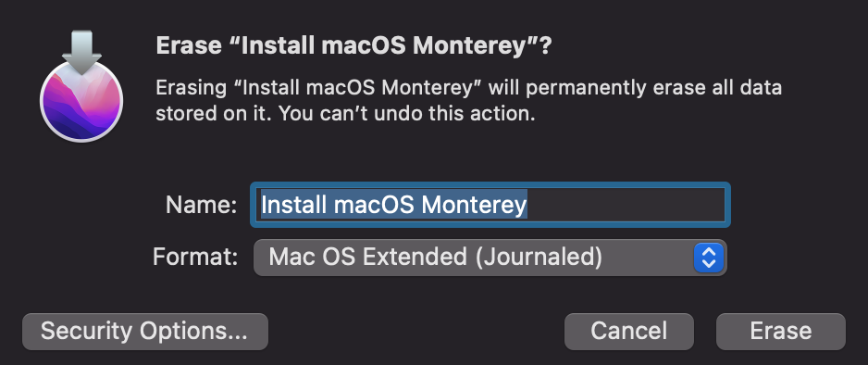This screenshot has width=868, height=365.
Task: Open Security Options… settings
Action: (x=145, y=332)
